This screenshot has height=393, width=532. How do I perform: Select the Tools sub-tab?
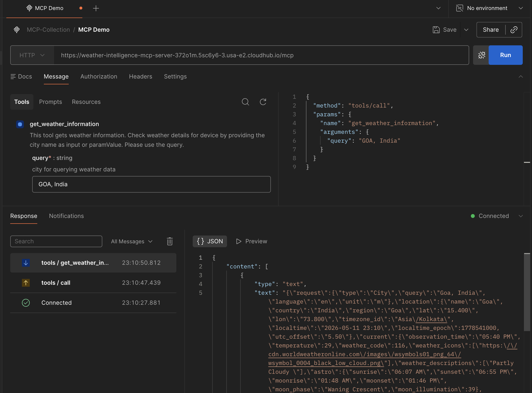click(x=22, y=102)
